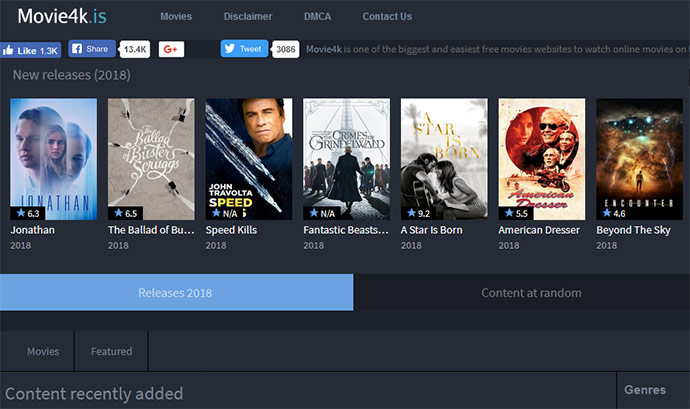Open the Crimes of Grindelwald poster
The image size is (690, 409).
pos(347,159)
